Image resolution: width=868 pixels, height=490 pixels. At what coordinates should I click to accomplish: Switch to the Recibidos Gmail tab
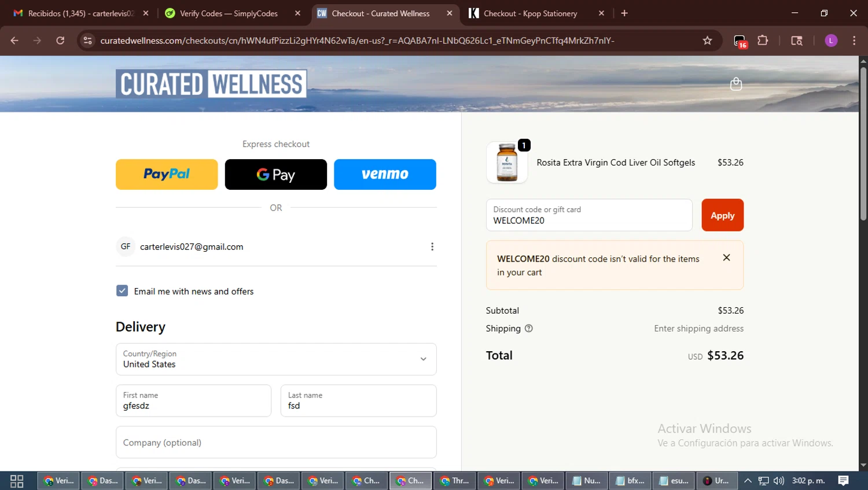[82, 13]
